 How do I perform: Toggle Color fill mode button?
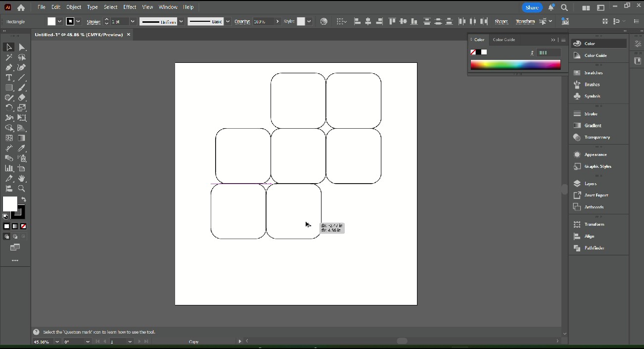[x=6, y=226]
